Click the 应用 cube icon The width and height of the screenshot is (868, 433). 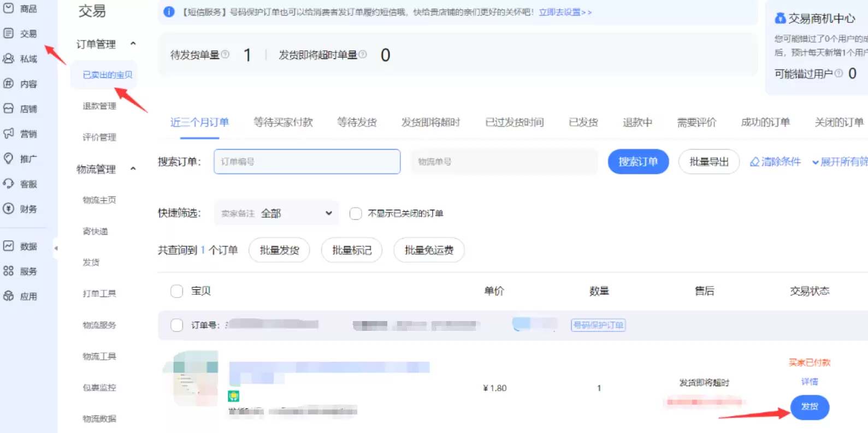[9, 296]
